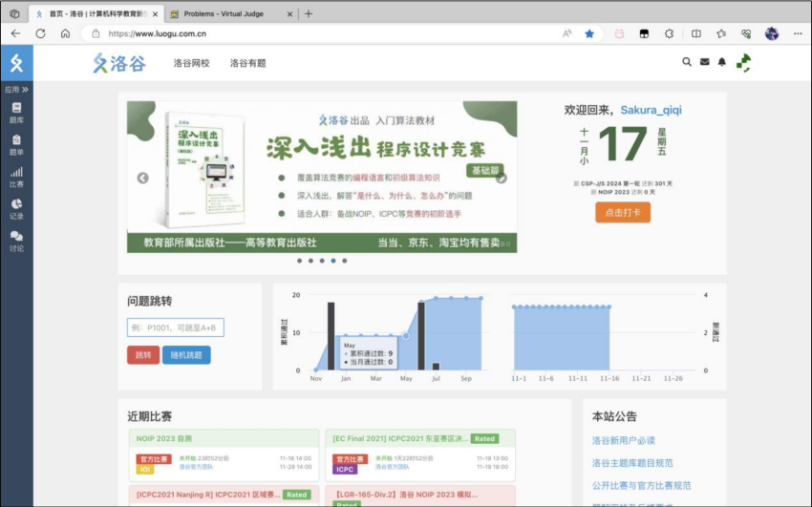Close the Problems - Virtual Judge tab
The height and width of the screenshot is (507, 812).
coord(289,14)
